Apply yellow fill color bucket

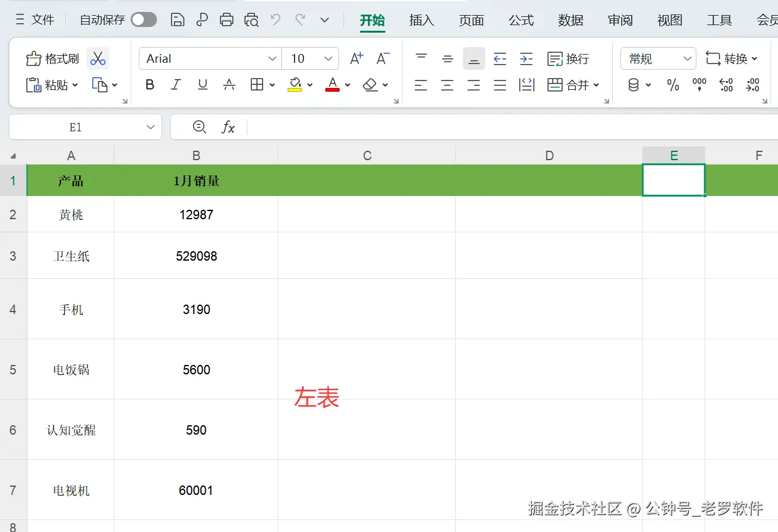(294, 85)
